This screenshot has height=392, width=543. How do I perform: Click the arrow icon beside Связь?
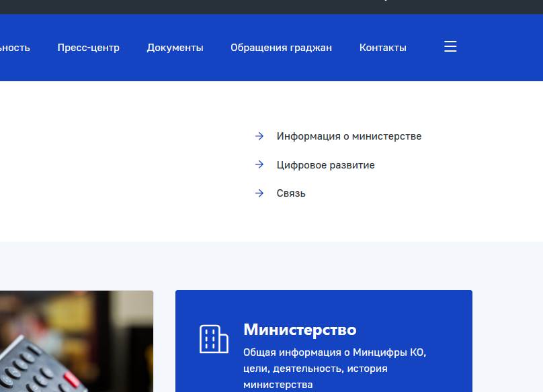pyautogui.click(x=259, y=193)
